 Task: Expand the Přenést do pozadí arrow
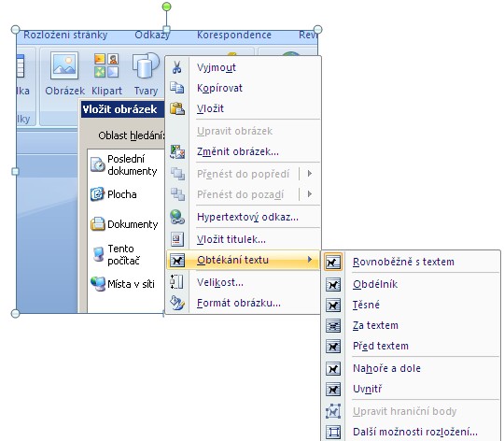click(x=310, y=194)
